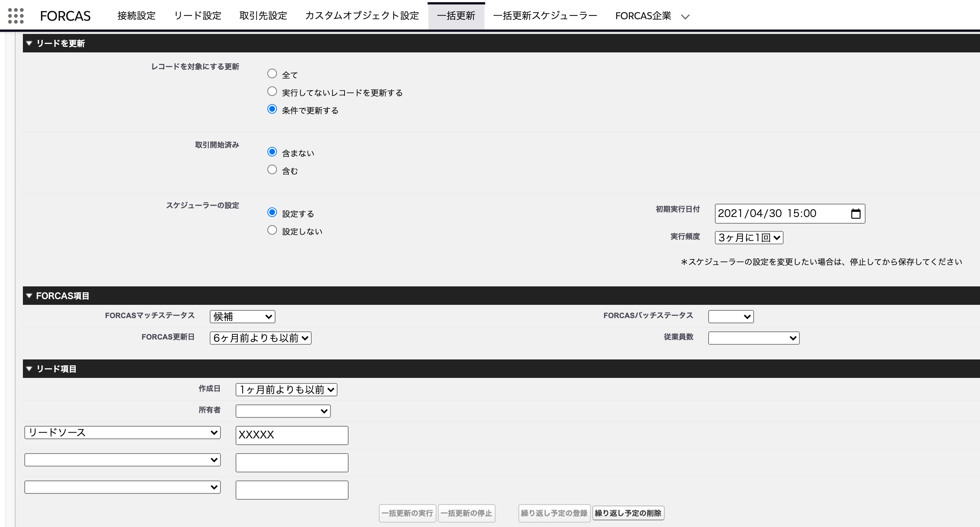Viewport: 980px width, 527px height.
Task: Open the 実行頻度 frequency dropdown
Action: (748, 237)
